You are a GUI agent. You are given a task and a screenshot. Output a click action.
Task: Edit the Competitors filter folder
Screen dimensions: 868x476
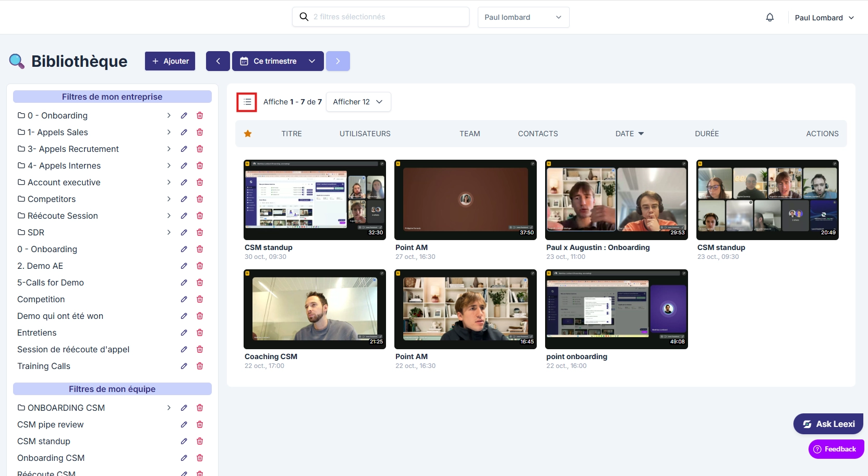[x=184, y=199]
